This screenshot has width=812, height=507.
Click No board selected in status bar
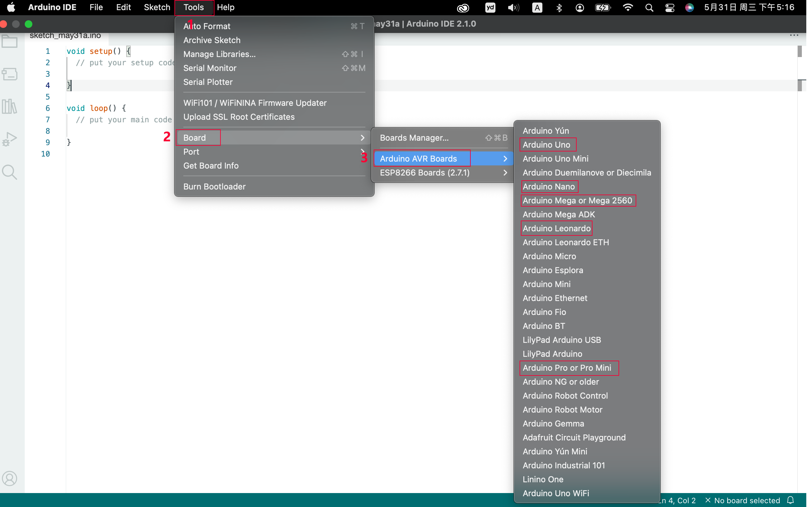click(743, 500)
